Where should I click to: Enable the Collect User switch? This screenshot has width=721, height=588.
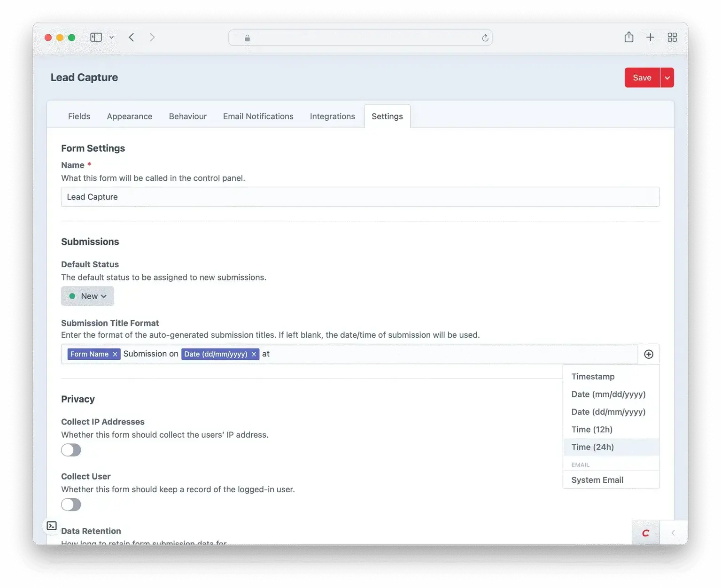point(71,504)
